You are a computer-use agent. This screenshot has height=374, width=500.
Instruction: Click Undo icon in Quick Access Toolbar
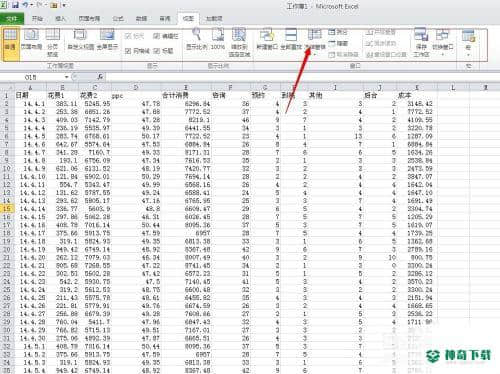pyautogui.click(x=25, y=5)
